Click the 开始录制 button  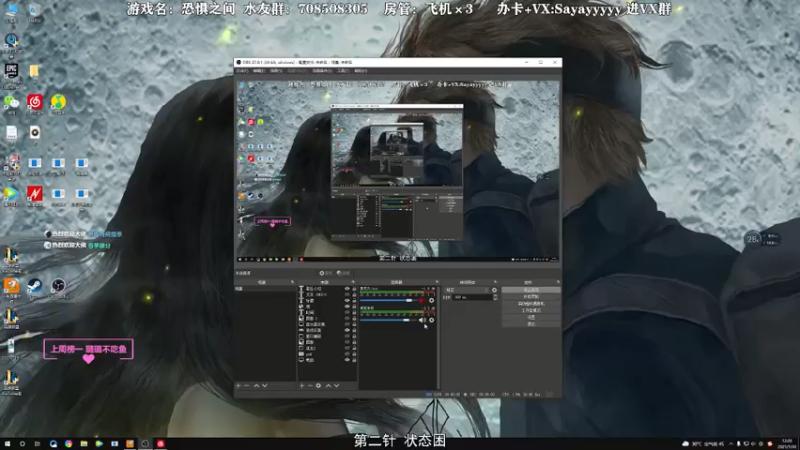531,296
